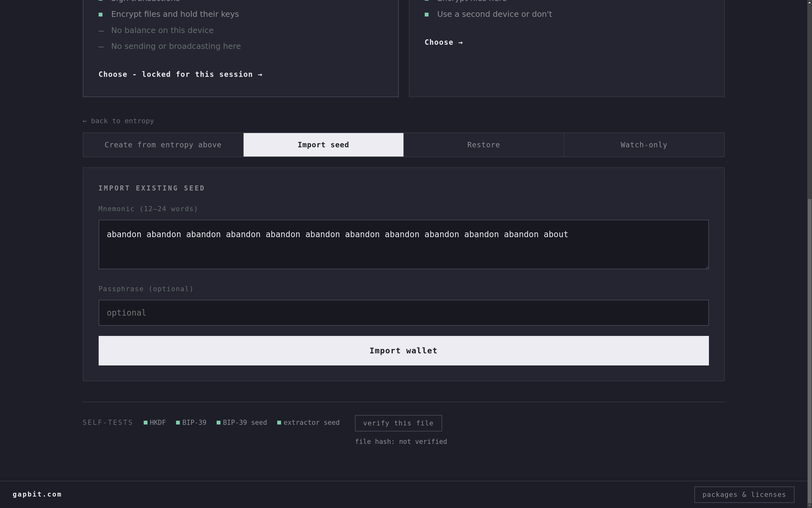Viewport: 812px width, 508px height.
Task: Select the Import seed tab
Action: point(324,145)
